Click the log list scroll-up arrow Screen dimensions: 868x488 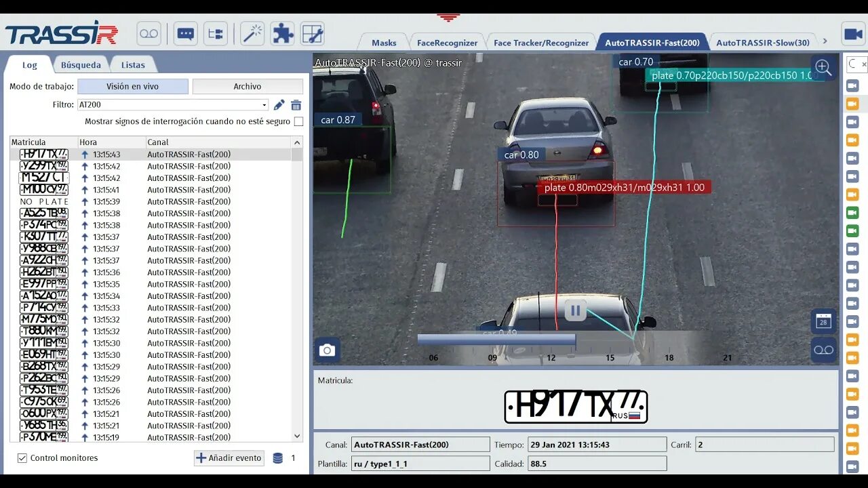click(297, 142)
